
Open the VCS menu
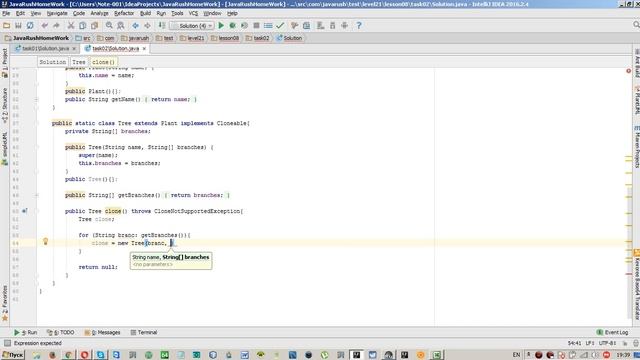click(193, 13)
